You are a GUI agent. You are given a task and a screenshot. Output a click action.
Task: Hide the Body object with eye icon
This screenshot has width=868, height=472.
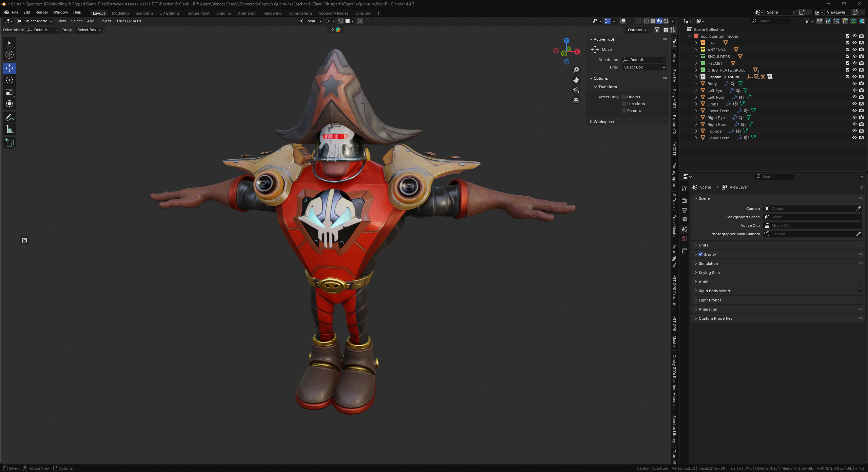[x=854, y=84]
